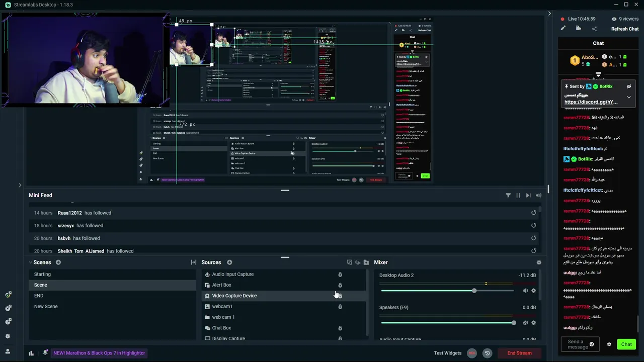Pause the Mini Feed alert queue

point(518,196)
